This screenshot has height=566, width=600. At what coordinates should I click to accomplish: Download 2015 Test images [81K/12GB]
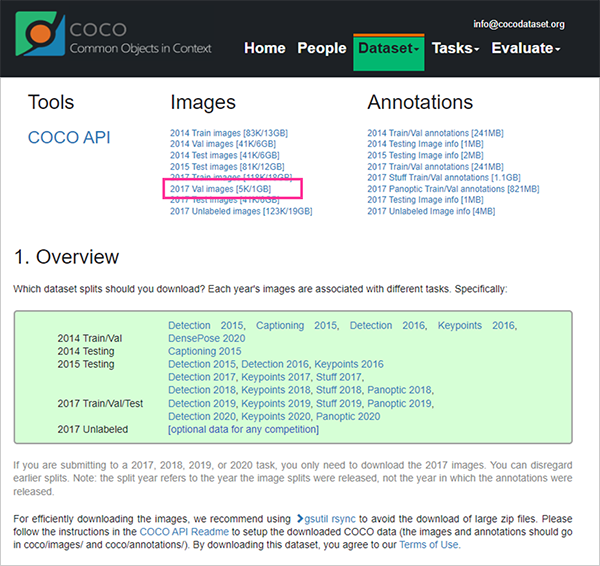tap(227, 167)
